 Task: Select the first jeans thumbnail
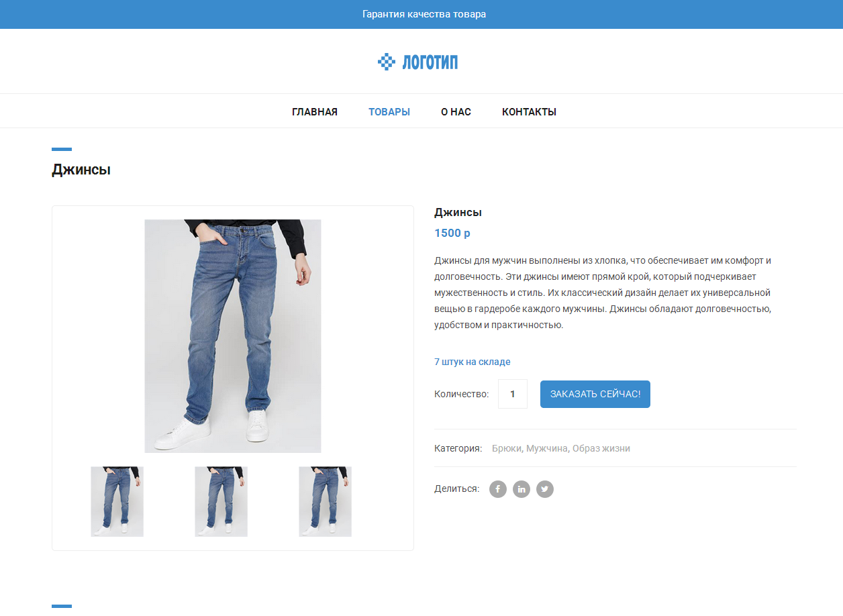[117, 502]
